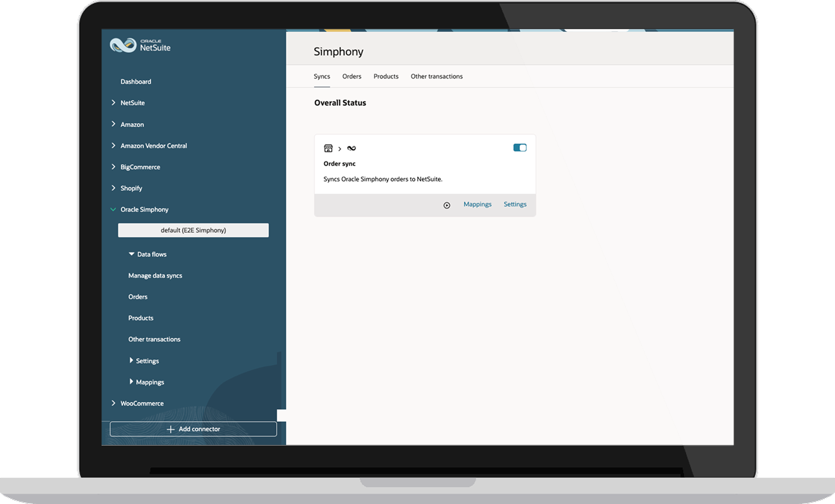Open Dashboard in the sidebar
This screenshot has height=504, width=835.
click(136, 82)
